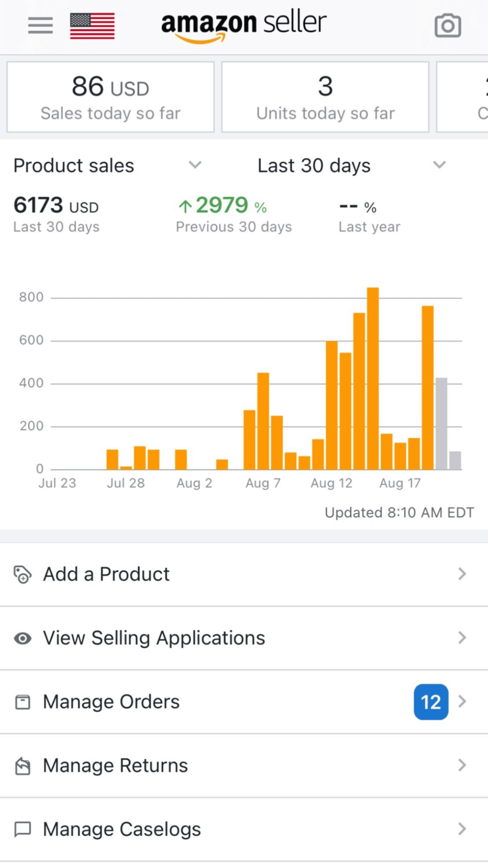This screenshot has height=868, width=488.
Task: Tap the US flag marketplace icon
Action: tap(92, 26)
